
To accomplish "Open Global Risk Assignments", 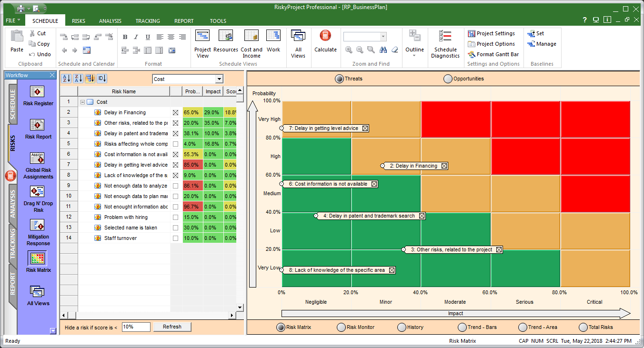I will point(37,159).
